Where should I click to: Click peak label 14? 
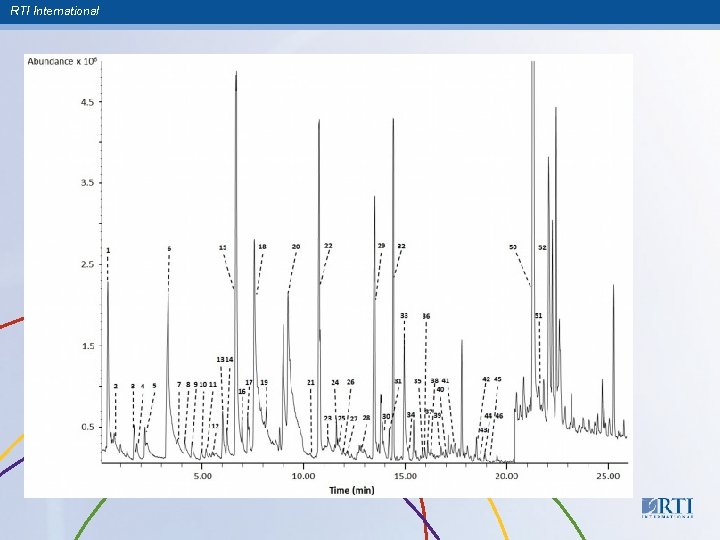click(229, 360)
